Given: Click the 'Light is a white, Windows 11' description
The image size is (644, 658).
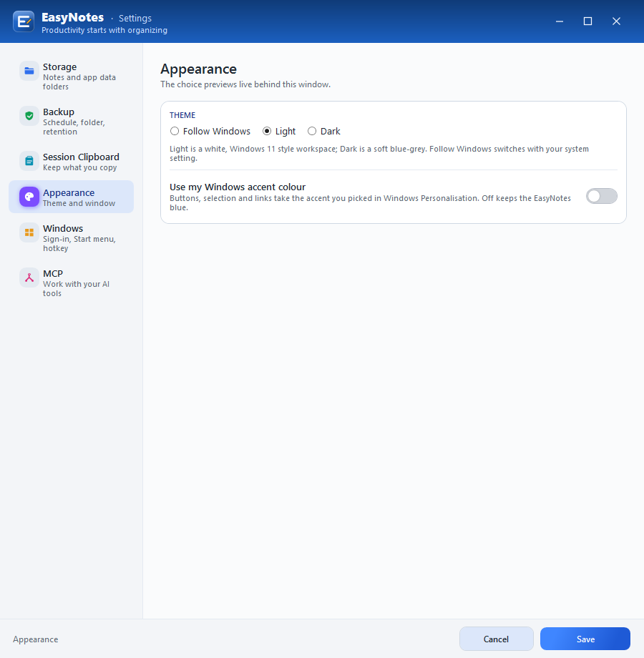Looking at the screenshot, I should (379, 154).
